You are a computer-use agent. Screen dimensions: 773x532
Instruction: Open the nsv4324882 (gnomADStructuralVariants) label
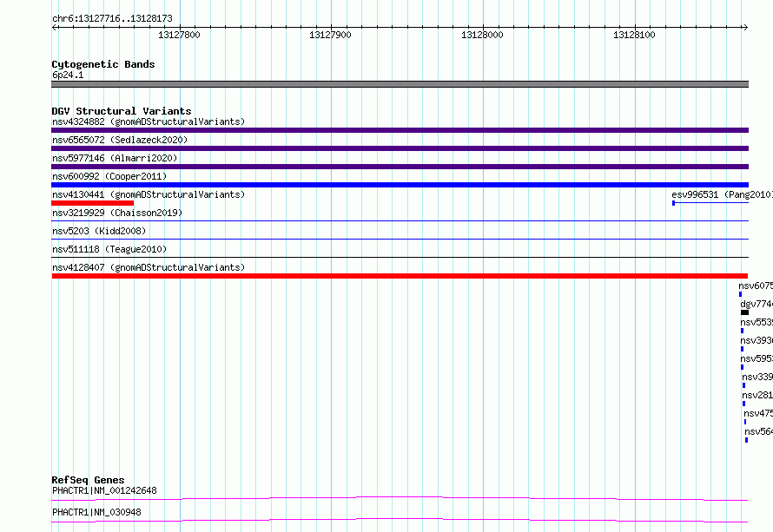(x=149, y=122)
